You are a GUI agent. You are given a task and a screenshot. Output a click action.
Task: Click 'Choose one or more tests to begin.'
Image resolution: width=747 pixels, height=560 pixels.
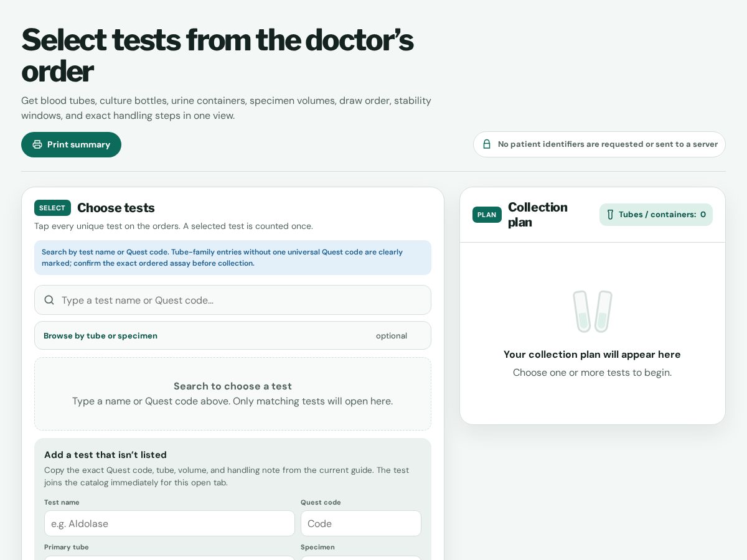pos(592,373)
